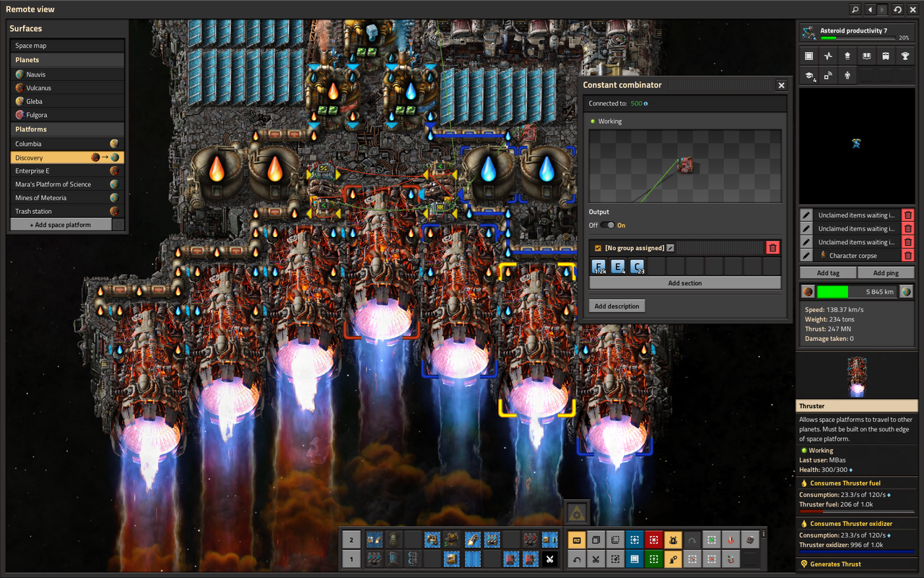The height and width of the screenshot is (578, 924).
Task: Select the undo shortcut icon
Action: click(577, 558)
